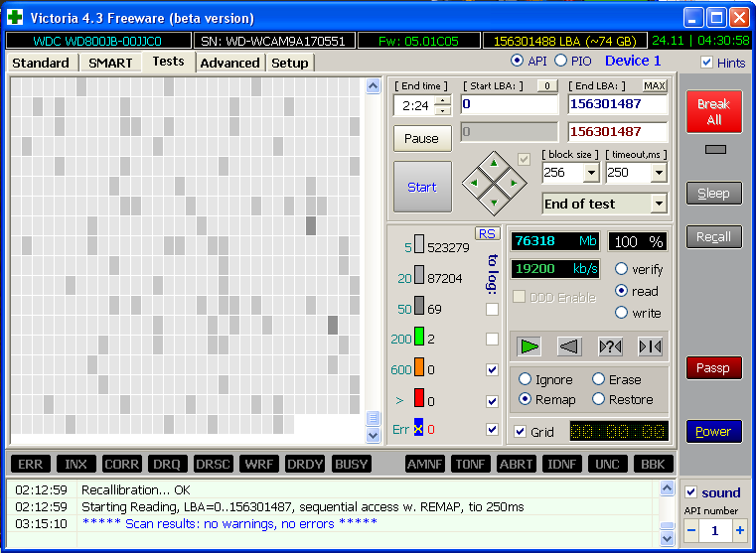Click the Pause button
The height and width of the screenshot is (553, 756).
tap(422, 138)
